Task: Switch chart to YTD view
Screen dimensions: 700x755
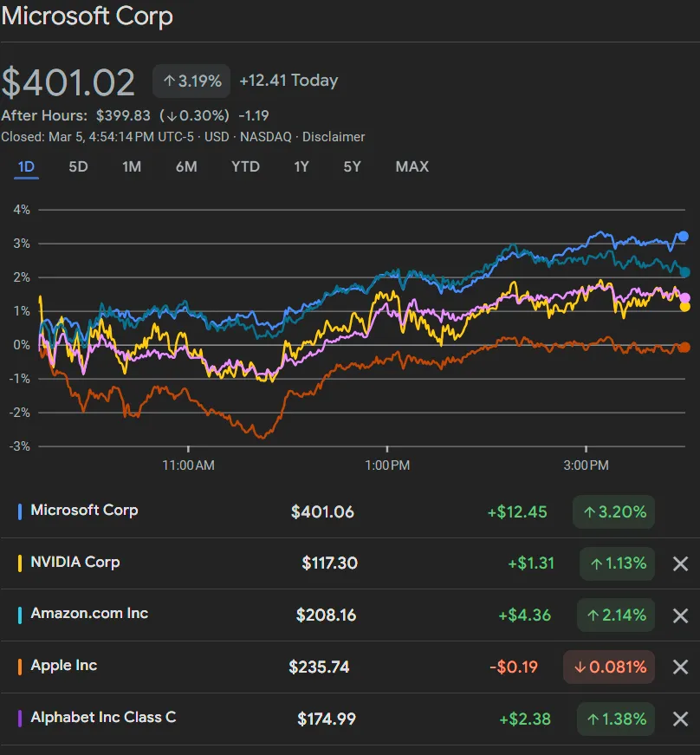Action: coord(245,166)
